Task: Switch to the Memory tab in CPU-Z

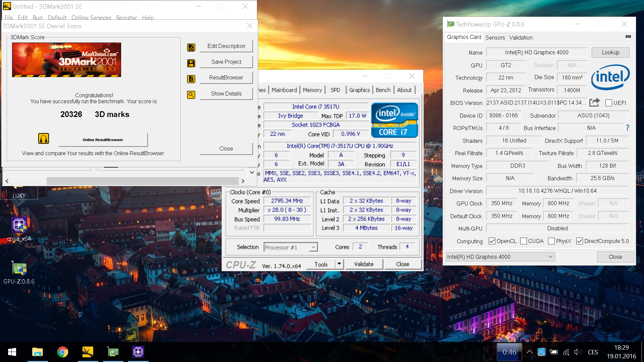Action: [x=312, y=90]
